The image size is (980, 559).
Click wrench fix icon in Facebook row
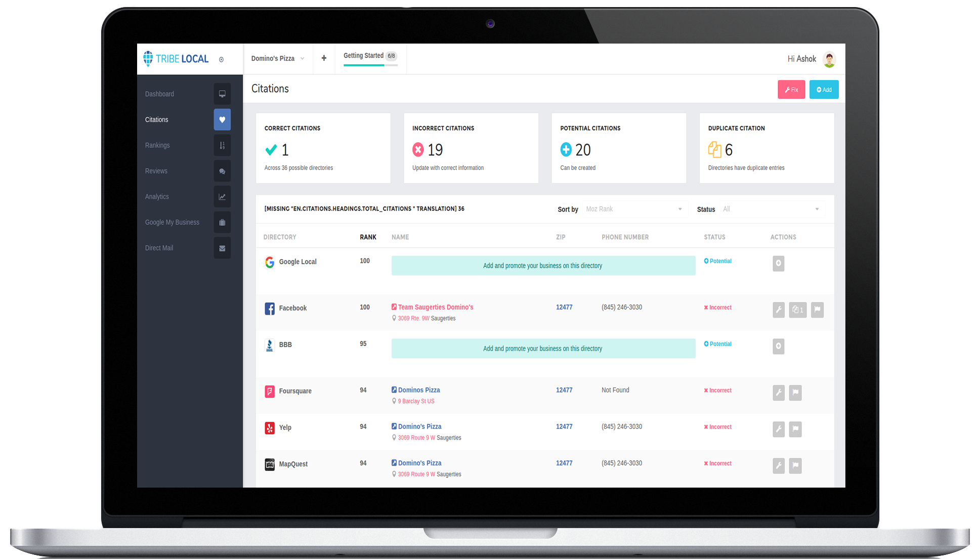coord(779,310)
